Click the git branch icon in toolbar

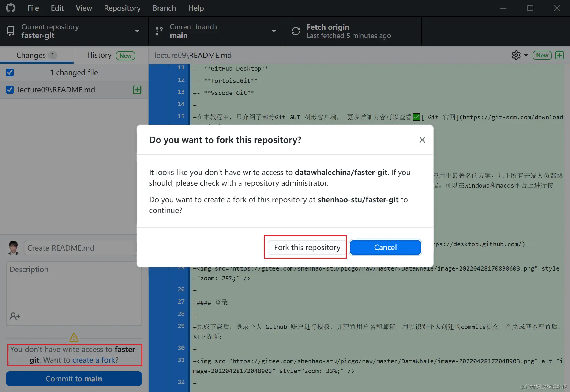coord(159,31)
